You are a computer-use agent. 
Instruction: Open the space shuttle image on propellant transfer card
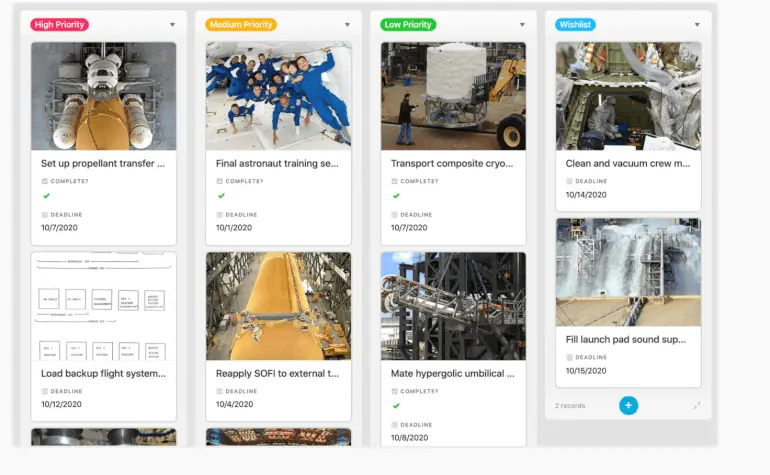click(x=104, y=96)
